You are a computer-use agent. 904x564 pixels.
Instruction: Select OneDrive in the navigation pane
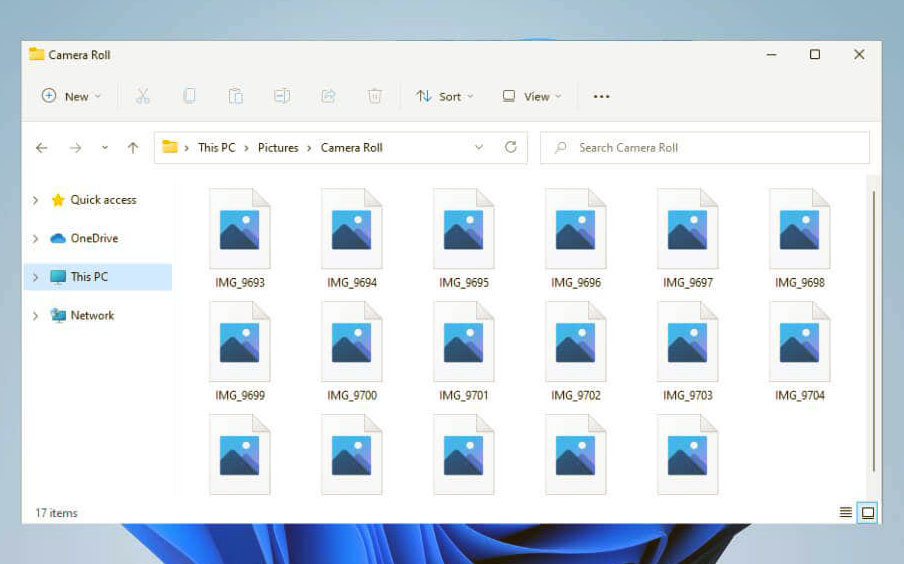point(94,238)
